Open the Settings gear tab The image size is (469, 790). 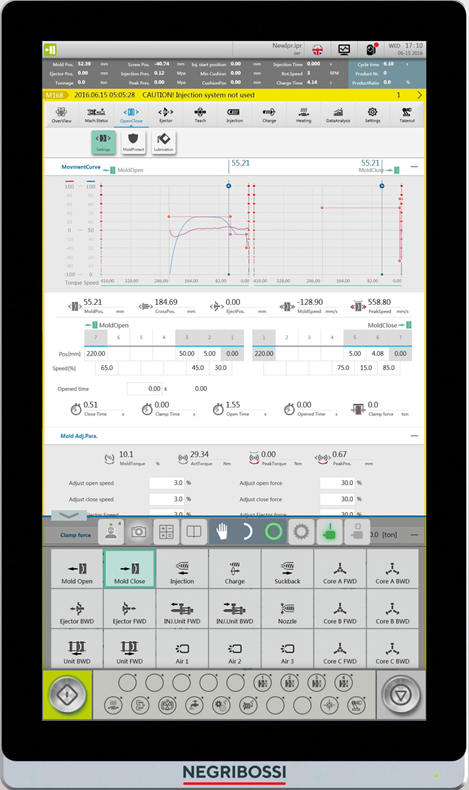[x=372, y=115]
